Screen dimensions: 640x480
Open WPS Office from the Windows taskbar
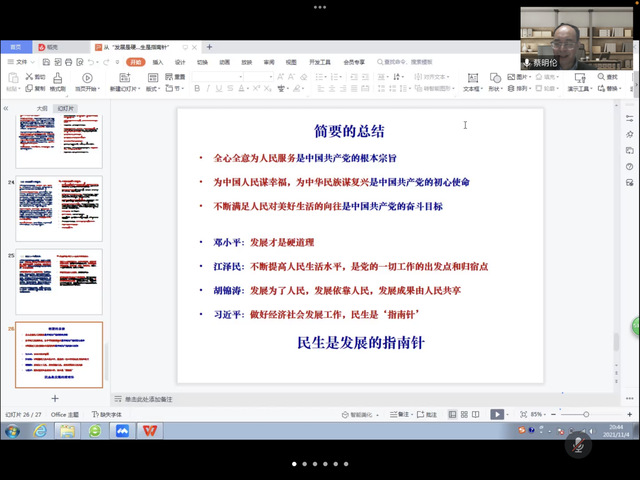pos(149,431)
